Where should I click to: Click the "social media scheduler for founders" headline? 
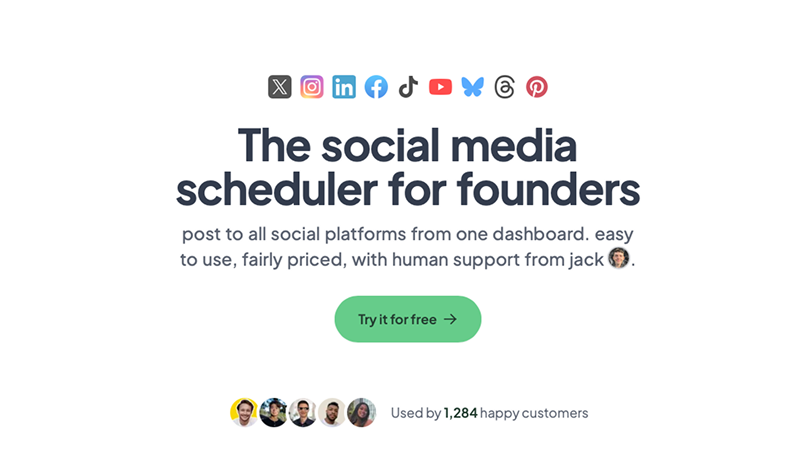coord(407,168)
